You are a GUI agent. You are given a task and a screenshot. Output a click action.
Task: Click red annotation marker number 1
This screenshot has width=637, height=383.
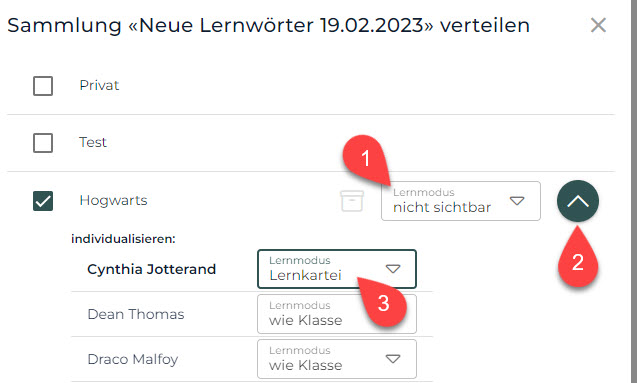pyautogui.click(x=365, y=158)
